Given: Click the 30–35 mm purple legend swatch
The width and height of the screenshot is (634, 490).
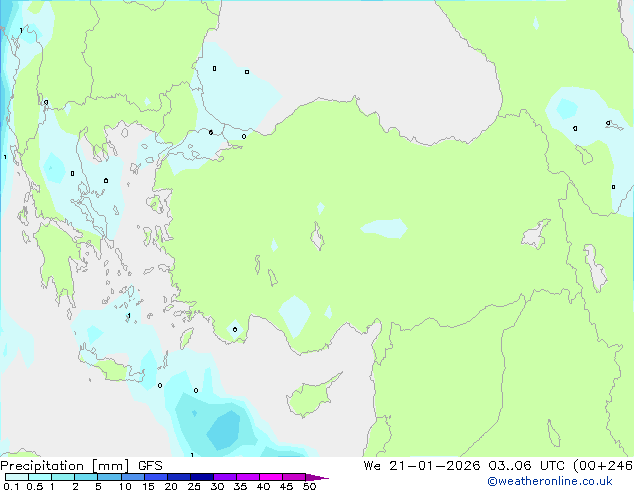Looking at the screenshot, I should [x=224, y=477].
